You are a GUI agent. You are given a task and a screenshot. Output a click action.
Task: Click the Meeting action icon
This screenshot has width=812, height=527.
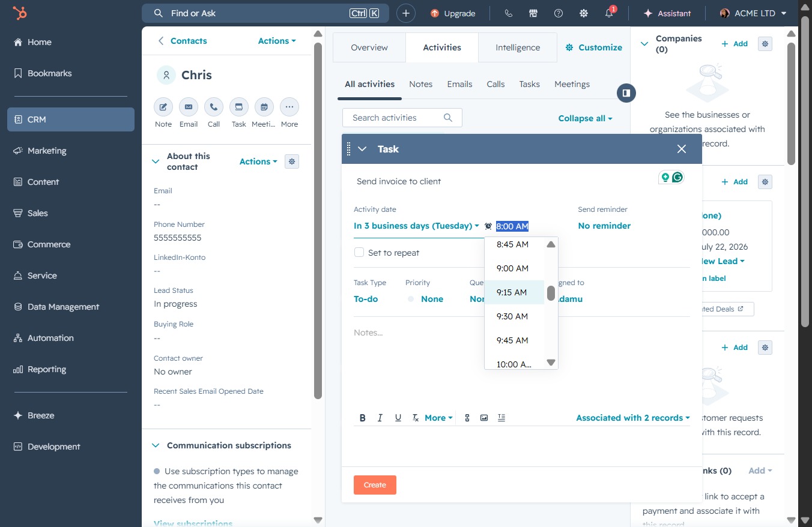click(264, 107)
